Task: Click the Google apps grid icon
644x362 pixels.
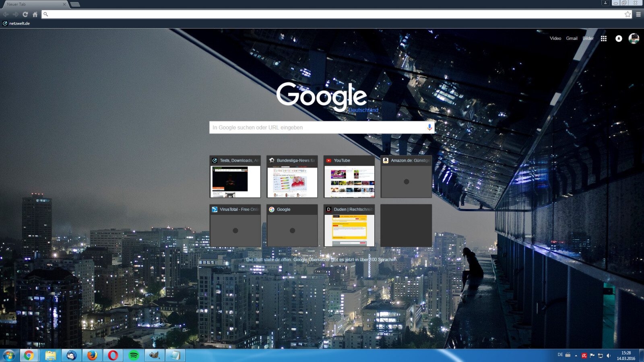Action: coord(603,39)
